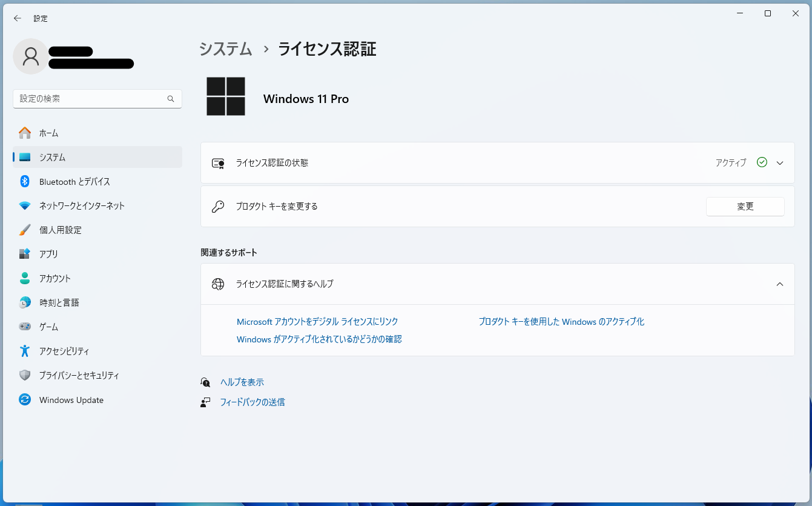The height and width of the screenshot is (506, 812).
Task: Click the Bluetooth icon in sidebar
Action: point(25,181)
